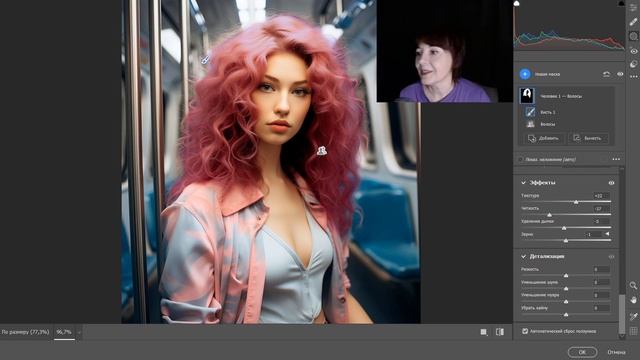Open the Presets icon in the right toolbar
The image size is (640, 360).
coord(633,64)
